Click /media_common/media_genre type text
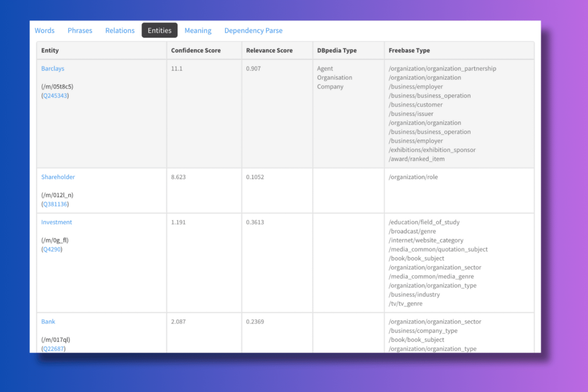Image resolution: width=588 pixels, height=392 pixels. point(431,276)
